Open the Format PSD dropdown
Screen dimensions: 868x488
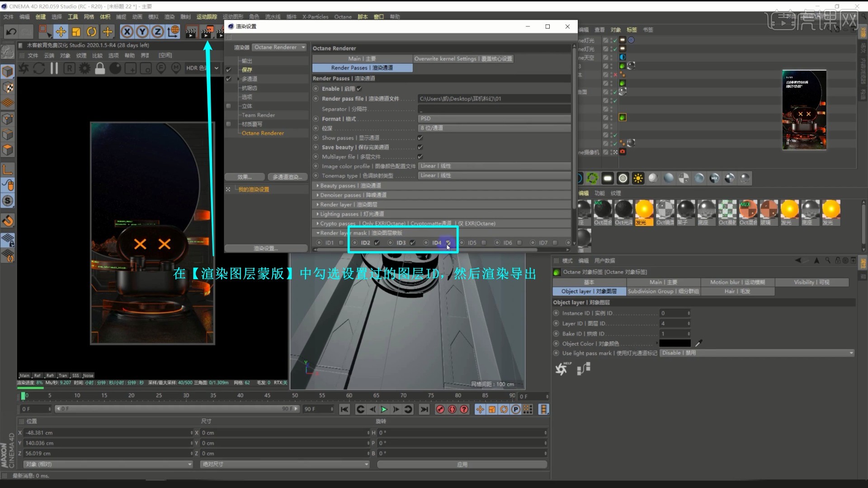coord(494,118)
